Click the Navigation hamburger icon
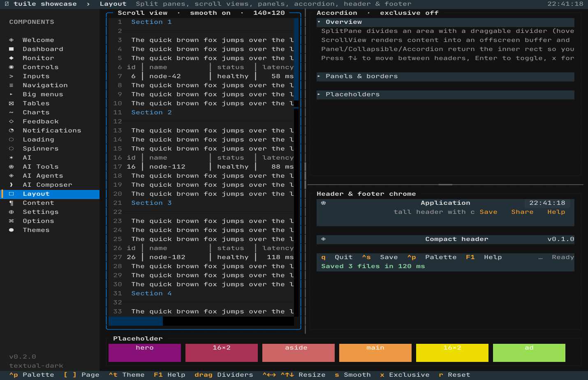588x380 pixels. coord(12,85)
